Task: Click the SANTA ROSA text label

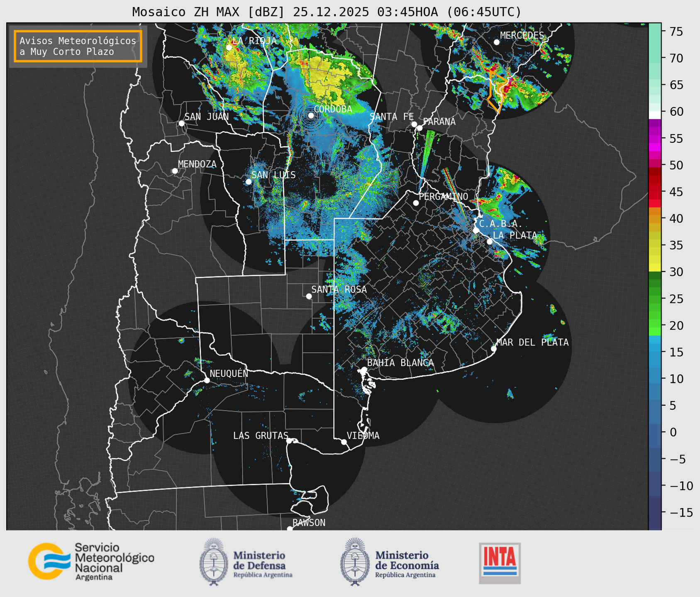Action: [339, 289]
